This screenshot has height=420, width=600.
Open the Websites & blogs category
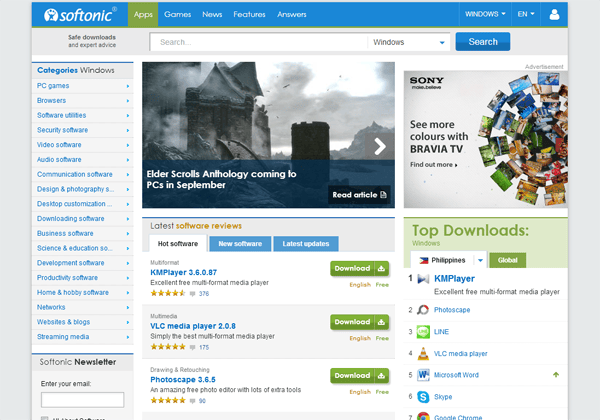[x=63, y=322]
